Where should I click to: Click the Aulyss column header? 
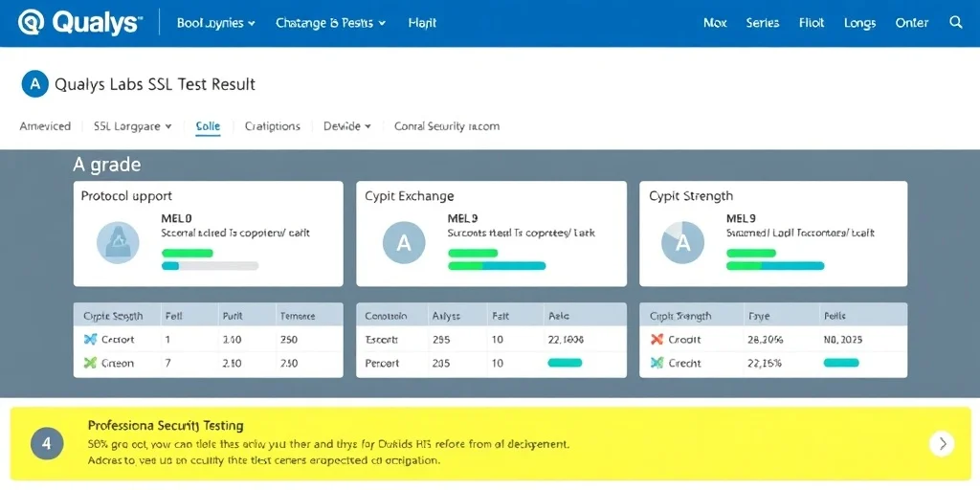[446, 316]
